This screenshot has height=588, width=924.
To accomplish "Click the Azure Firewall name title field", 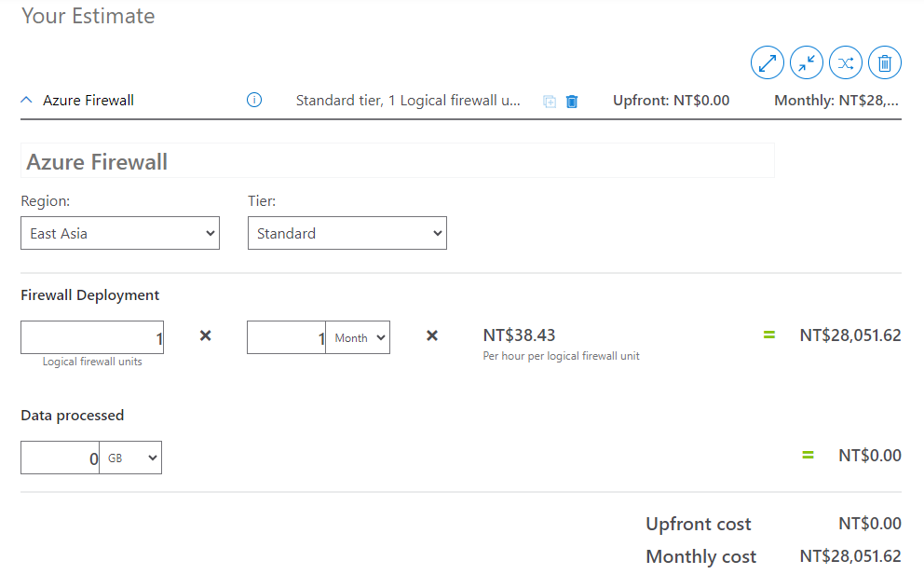I will 398,160.
